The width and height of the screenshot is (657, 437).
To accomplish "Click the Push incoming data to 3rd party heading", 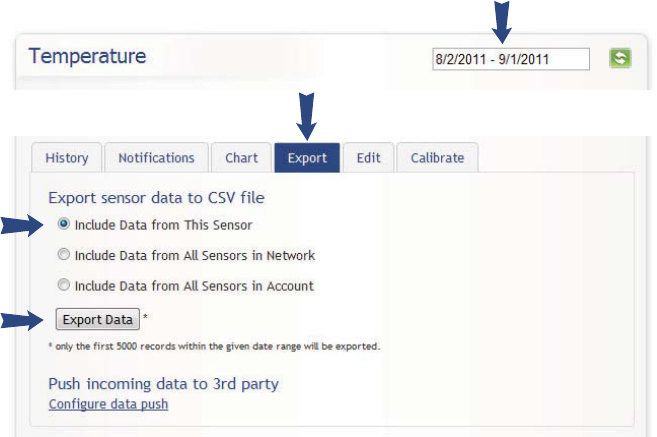I will click(x=163, y=384).
